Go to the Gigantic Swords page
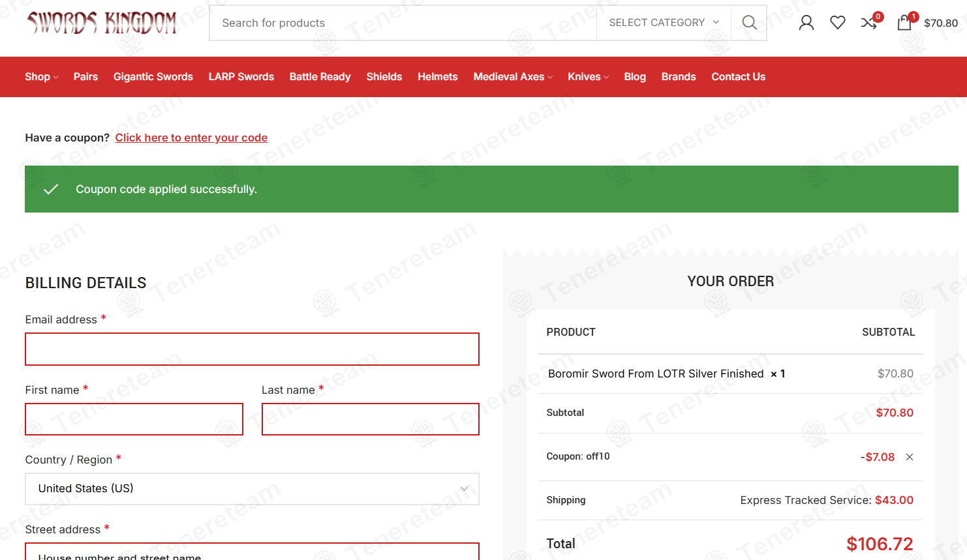The image size is (967, 560). tap(153, 77)
